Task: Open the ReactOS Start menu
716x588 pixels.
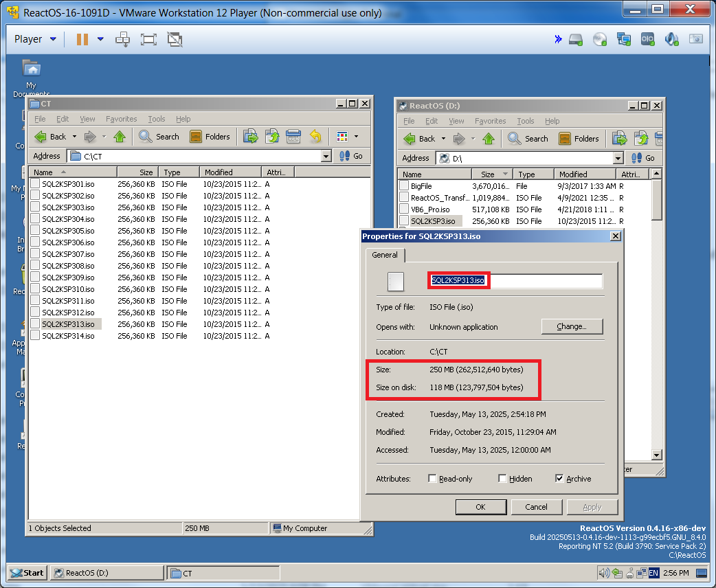Action: (x=27, y=573)
